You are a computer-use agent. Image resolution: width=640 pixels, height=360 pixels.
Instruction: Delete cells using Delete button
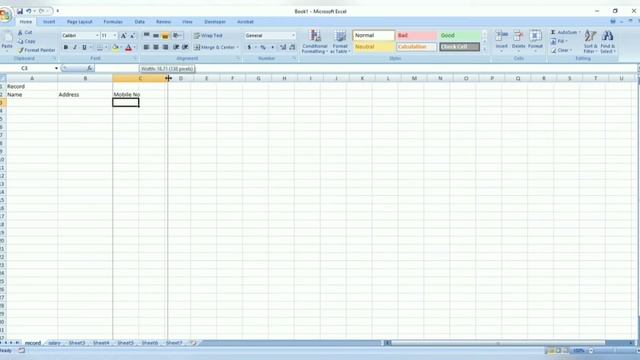518,41
